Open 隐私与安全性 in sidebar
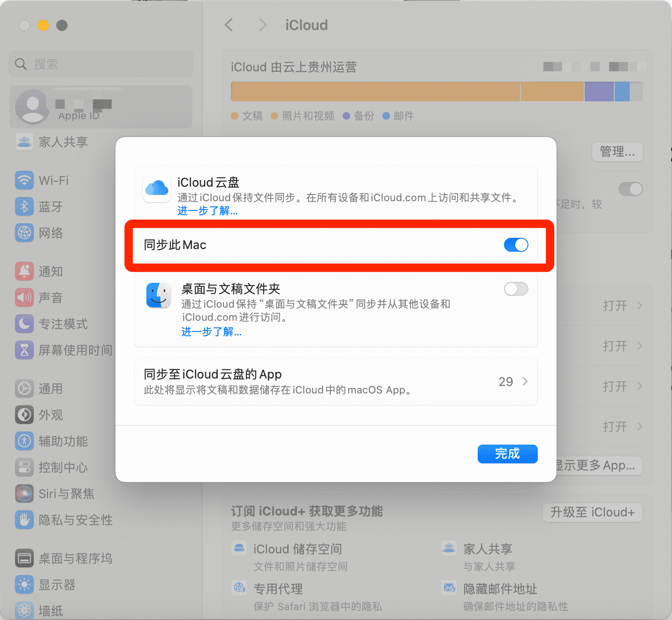This screenshot has width=672, height=620. point(75,520)
